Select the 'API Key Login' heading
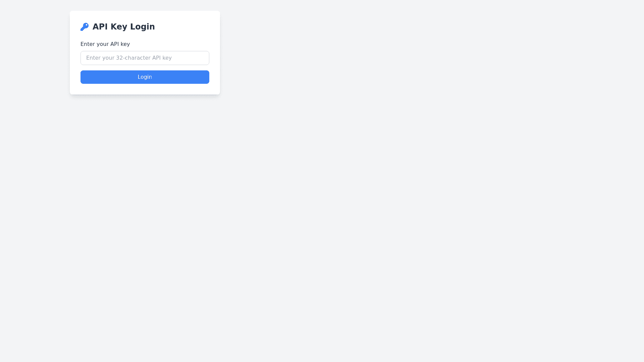Viewport: 644px width, 362px height. (x=124, y=27)
